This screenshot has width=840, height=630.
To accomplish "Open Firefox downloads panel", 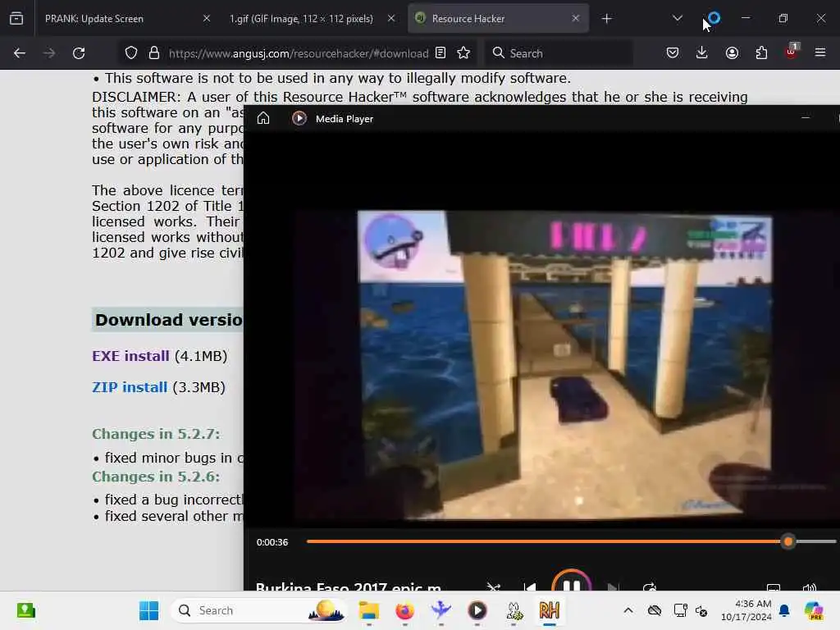I will [x=702, y=53].
